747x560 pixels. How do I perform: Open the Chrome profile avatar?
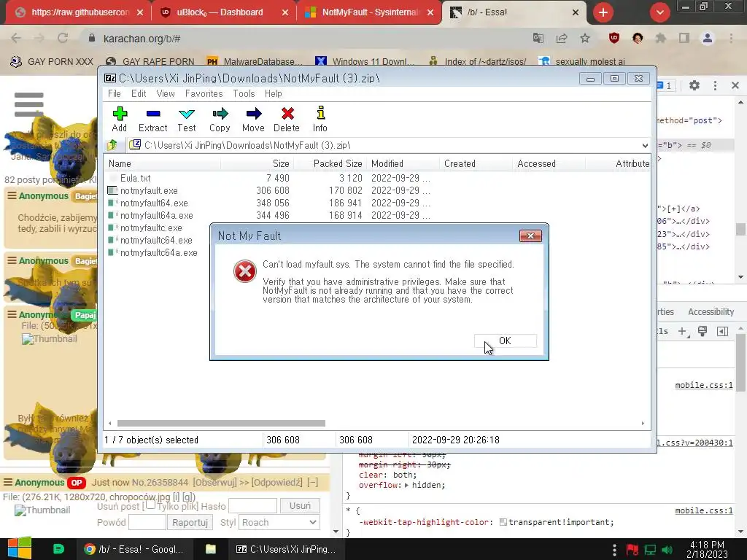pyautogui.click(x=708, y=38)
